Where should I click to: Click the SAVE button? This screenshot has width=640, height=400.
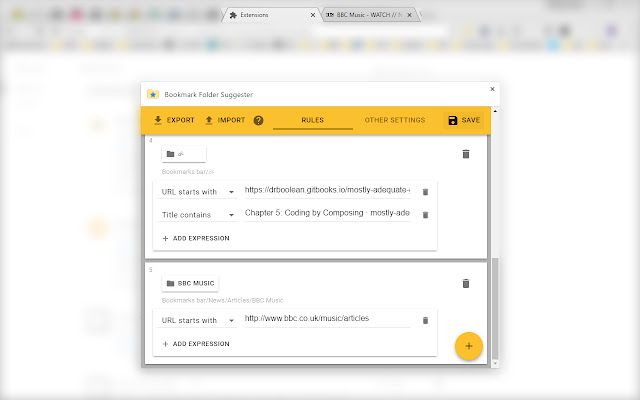coord(464,120)
